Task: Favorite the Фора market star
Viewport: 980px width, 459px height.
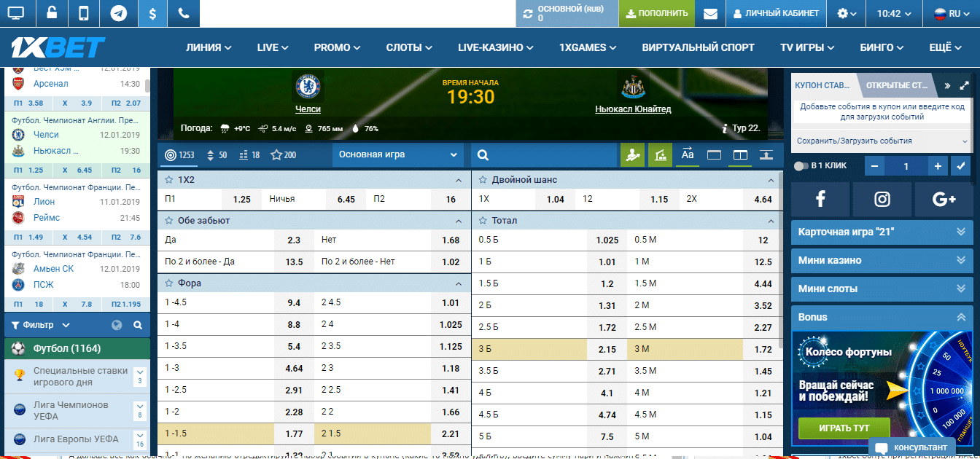Action: click(169, 283)
